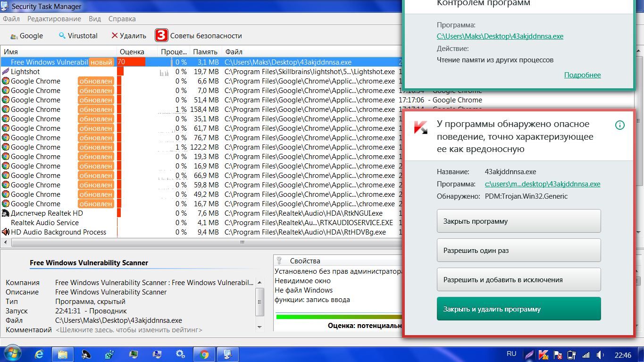
Task: Sort by the Файл column header
Action: click(310, 52)
